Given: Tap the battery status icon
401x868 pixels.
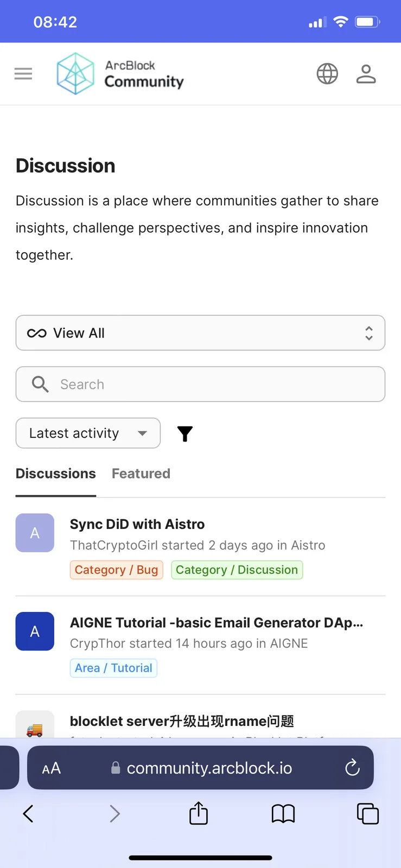Looking at the screenshot, I should coord(367,22).
